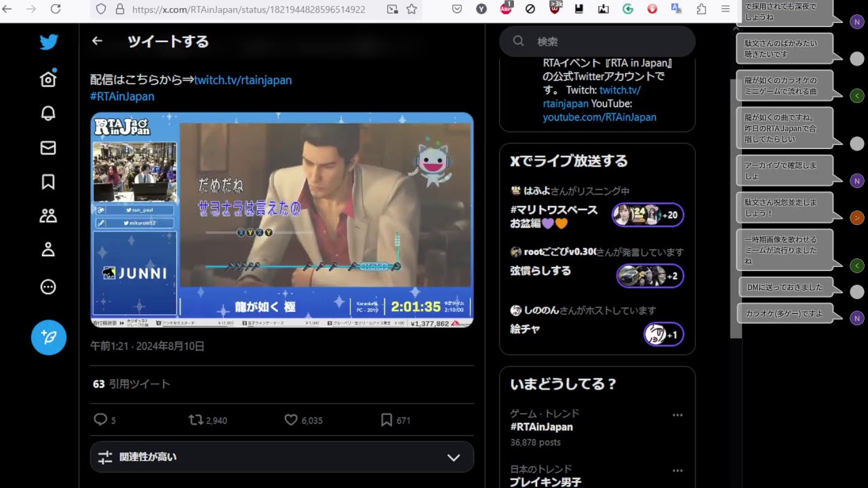Open the browser extensions puzzle icon
This screenshot has width=868, height=488.
(701, 9)
